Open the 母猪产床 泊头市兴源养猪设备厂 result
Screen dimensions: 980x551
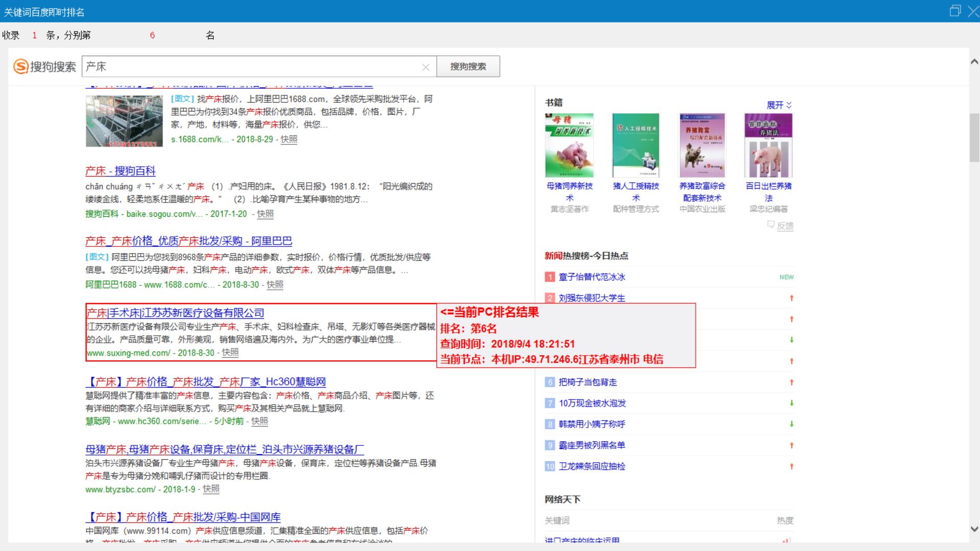pos(225,449)
